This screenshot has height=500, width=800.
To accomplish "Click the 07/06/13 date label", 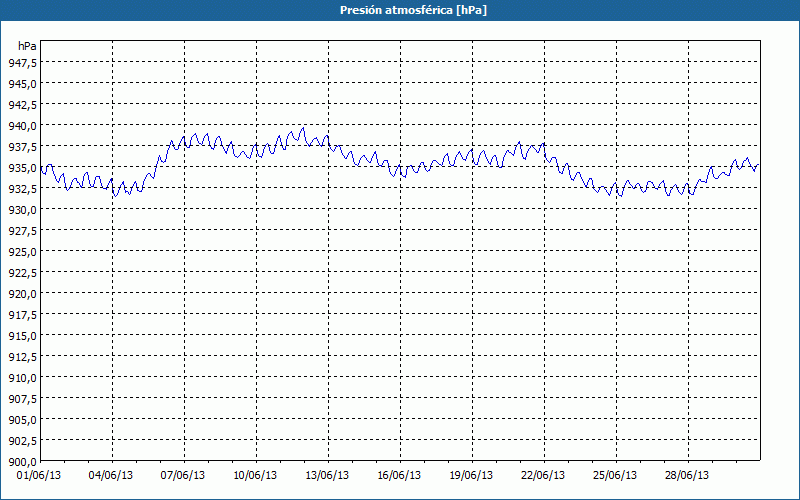I will 183,475.
